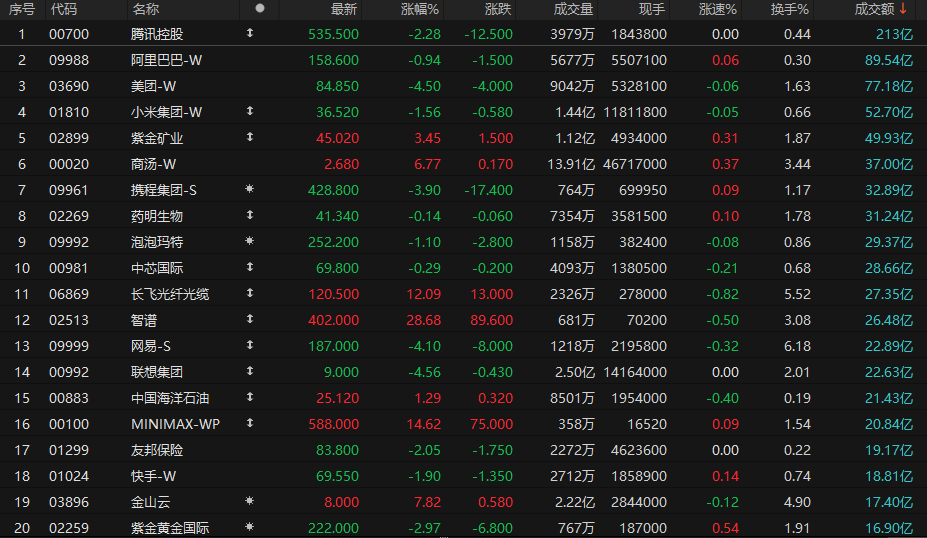Click the marker icon beside 网易-S
927x538 pixels.
click(x=250, y=345)
